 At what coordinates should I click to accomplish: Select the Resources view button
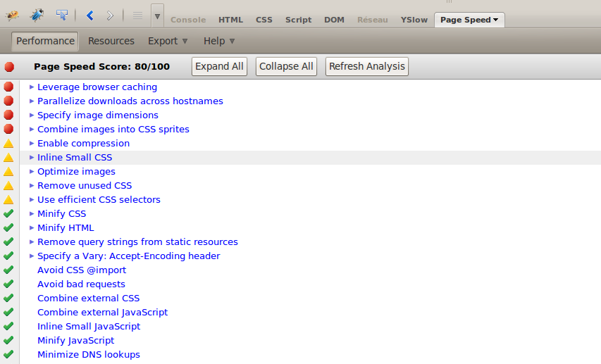tap(111, 41)
